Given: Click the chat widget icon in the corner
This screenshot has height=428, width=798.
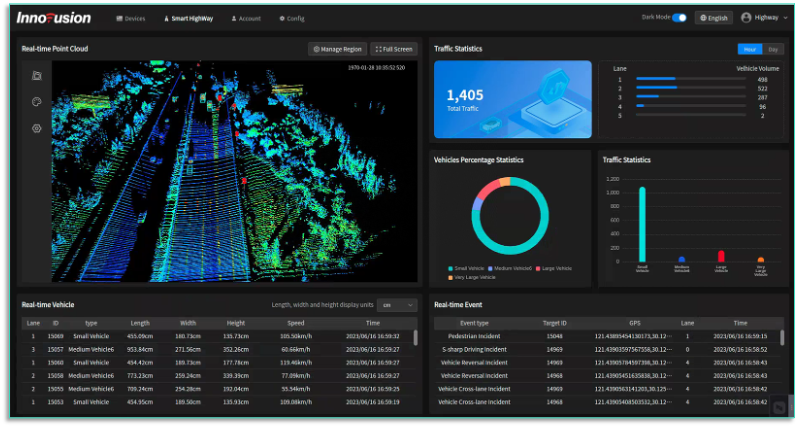Looking at the screenshot, I should (779, 408).
